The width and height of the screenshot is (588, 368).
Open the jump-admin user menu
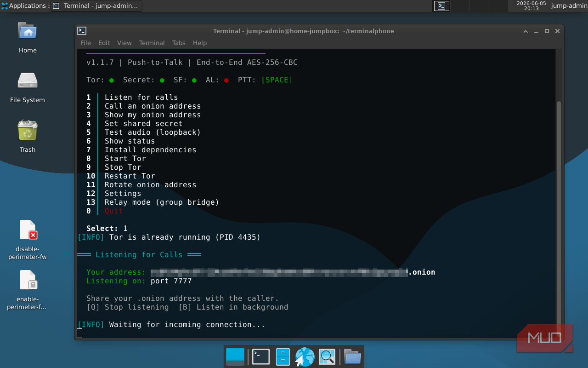pyautogui.click(x=569, y=6)
